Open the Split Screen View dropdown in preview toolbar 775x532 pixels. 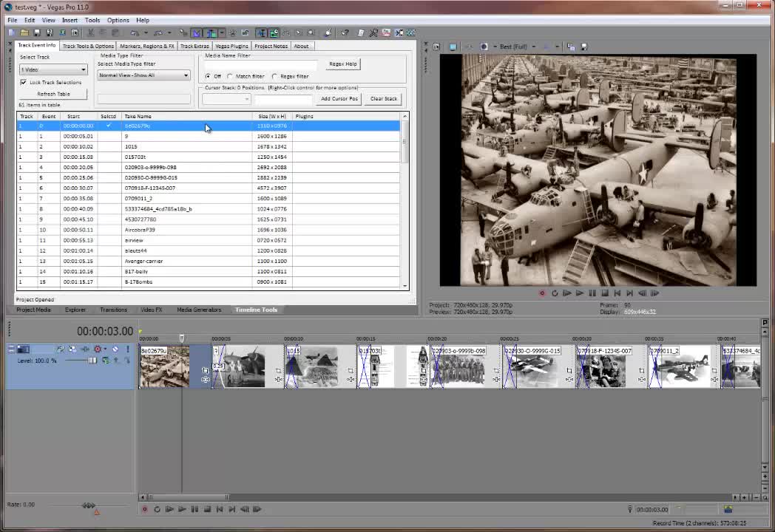coord(495,47)
